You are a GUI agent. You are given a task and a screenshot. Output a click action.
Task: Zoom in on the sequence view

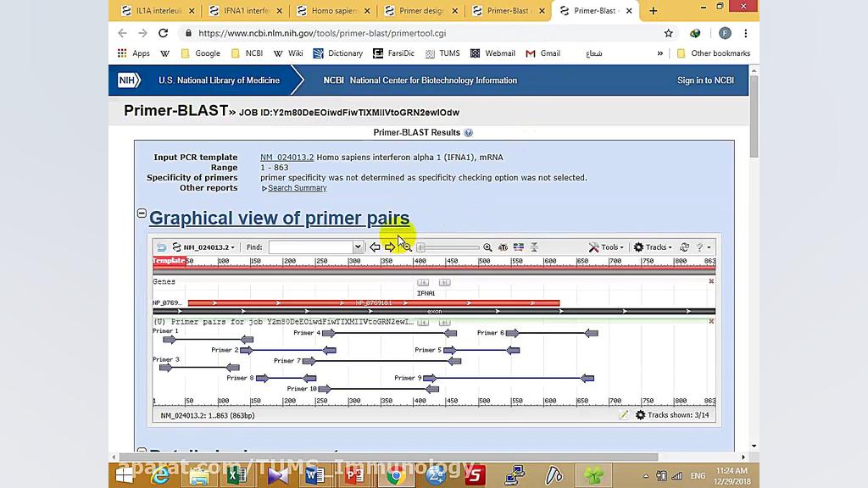487,247
